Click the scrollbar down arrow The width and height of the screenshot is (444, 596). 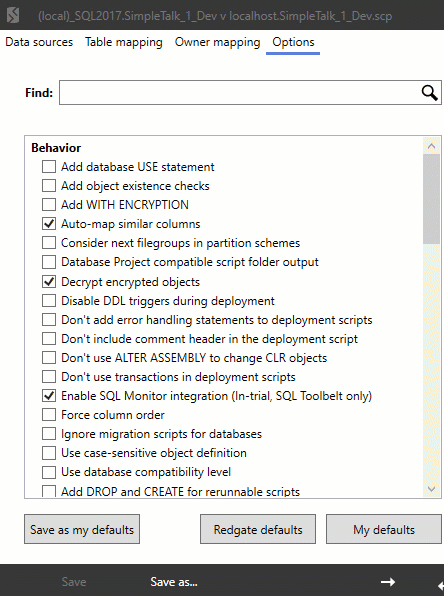[431, 489]
